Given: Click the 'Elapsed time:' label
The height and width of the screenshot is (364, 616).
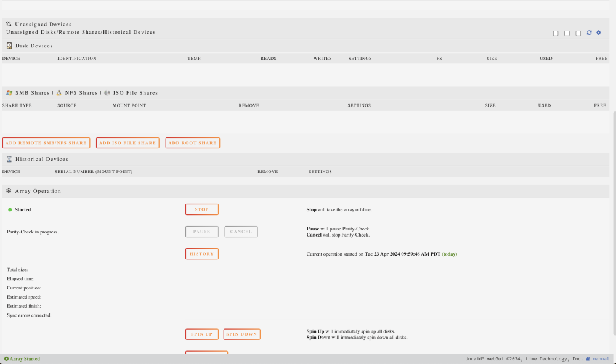Looking at the screenshot, I should pos(21,279).
